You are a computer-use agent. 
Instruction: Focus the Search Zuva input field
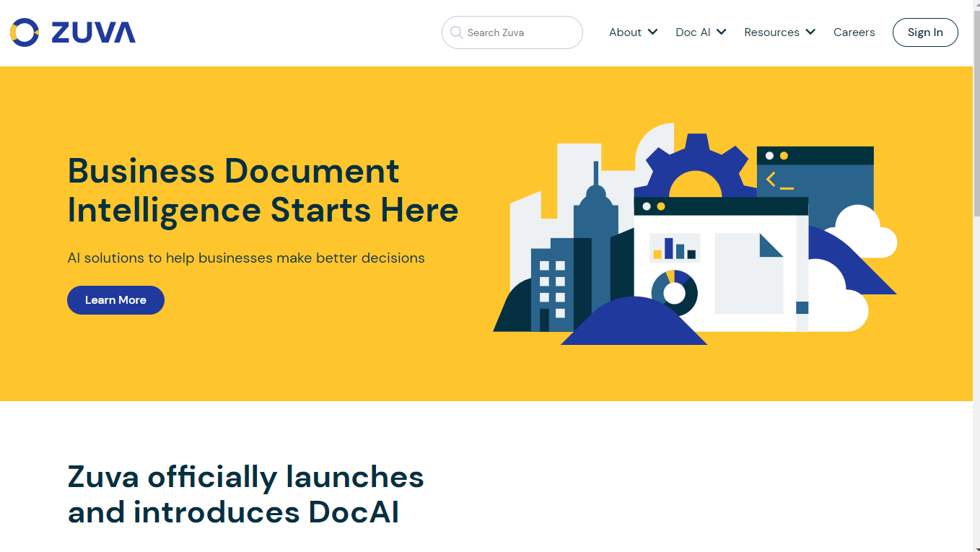512,32
